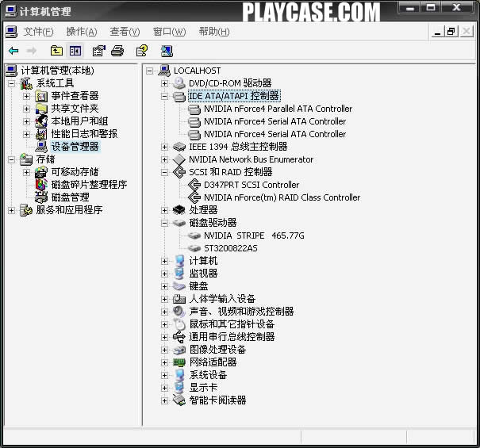Viewport: 480px width, 448px height.
Task: Expand the DVD/CD-ROM 驱动器 node
Action: (x=164, y=83)
